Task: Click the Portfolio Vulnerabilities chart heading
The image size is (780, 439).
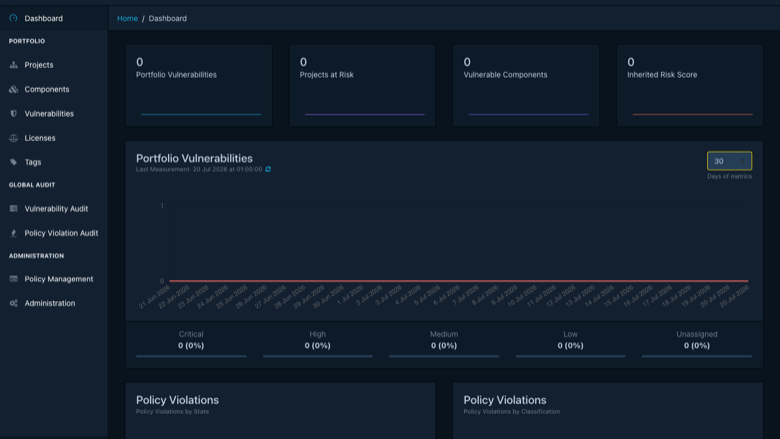Action: 195,159
